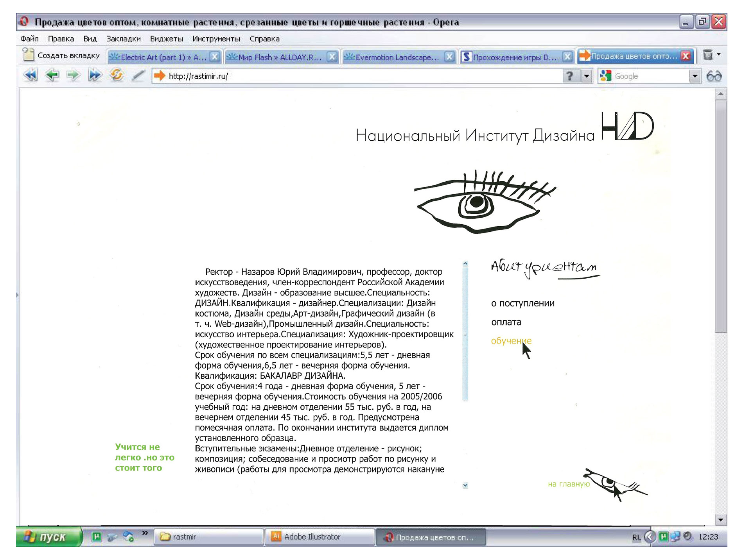Click the Google search engine icon

coord(605,76)
